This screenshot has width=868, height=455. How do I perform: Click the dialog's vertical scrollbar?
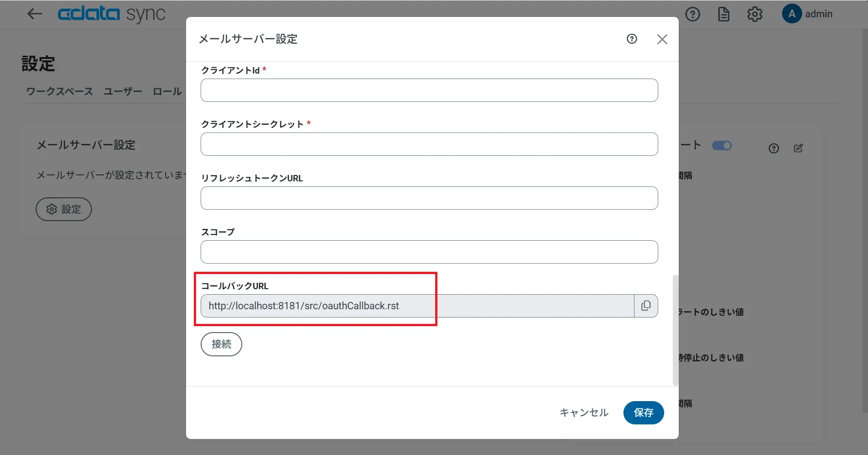coord(675,330)
